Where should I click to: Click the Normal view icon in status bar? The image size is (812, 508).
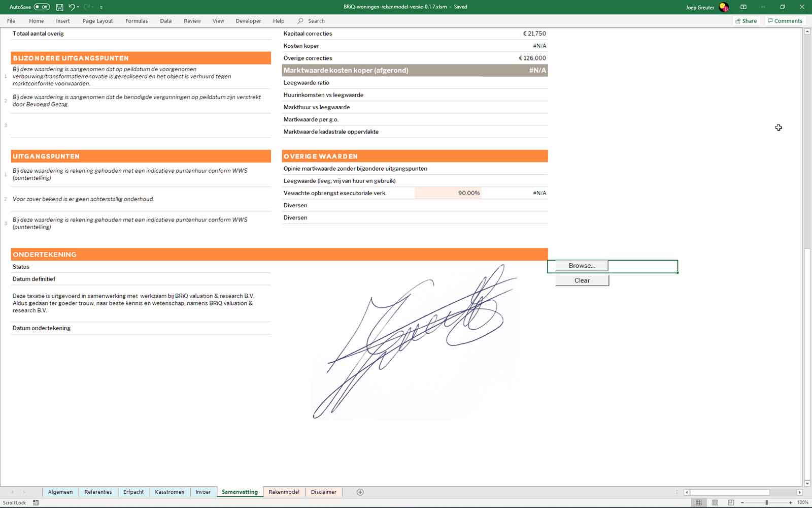point(699,502)
